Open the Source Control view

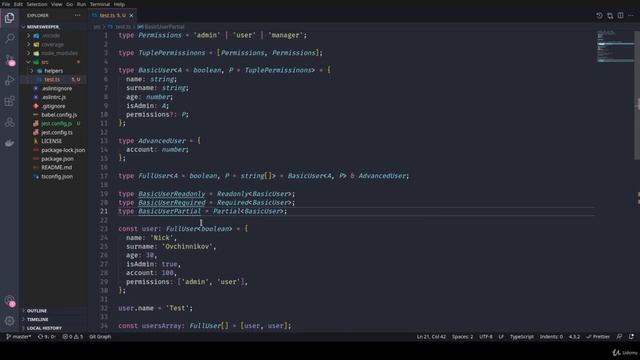(x=9, y=60)
